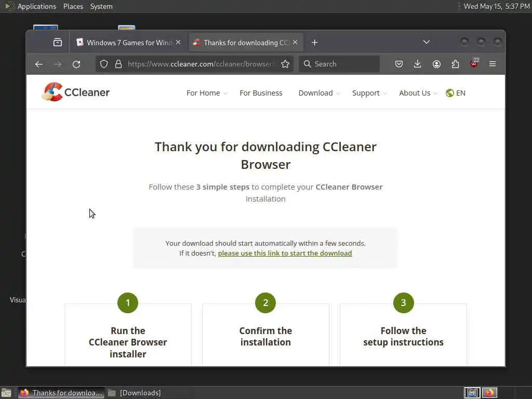Close the Windows 7 Games tab
The height and width of the screenshot is (399, 532).
(x=179, y=42)
